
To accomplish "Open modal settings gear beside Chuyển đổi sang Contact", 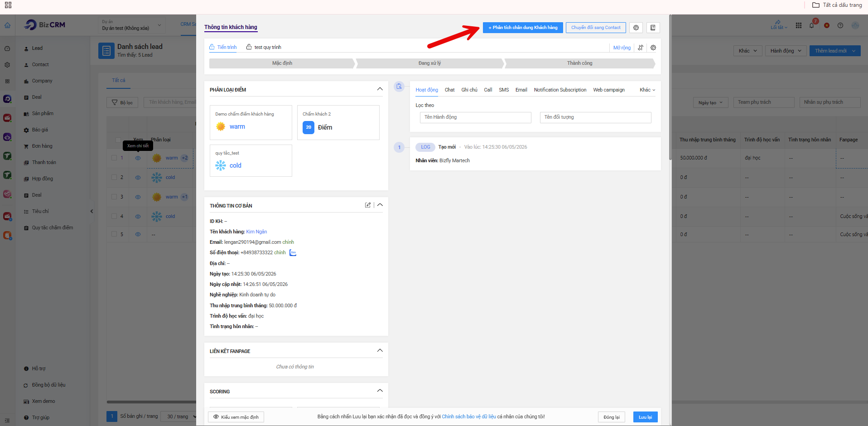I will [636, 28].
